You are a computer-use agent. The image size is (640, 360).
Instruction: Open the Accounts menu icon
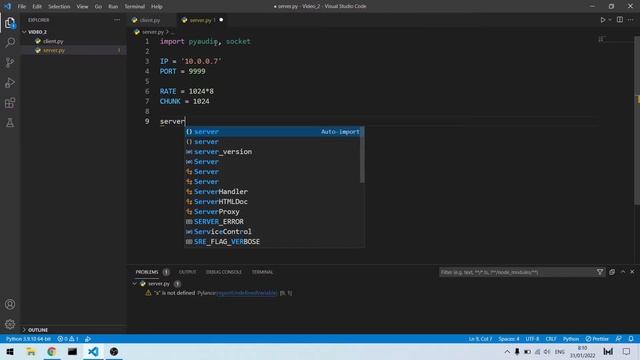(x=10, y=304)
